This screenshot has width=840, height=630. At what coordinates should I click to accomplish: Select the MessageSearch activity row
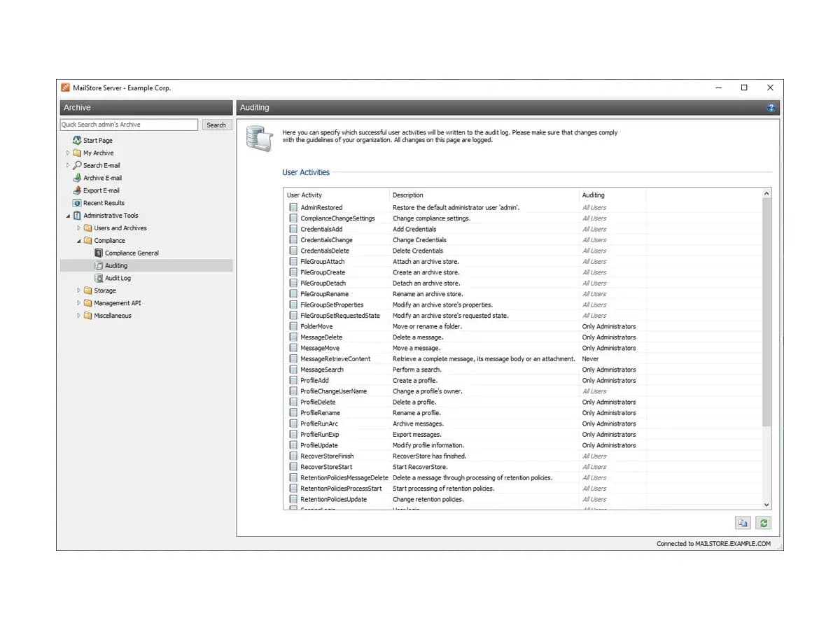[523, 370]
